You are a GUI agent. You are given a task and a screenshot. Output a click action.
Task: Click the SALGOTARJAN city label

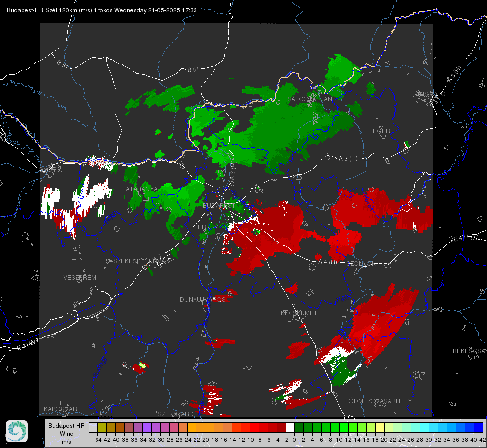click(309, 99)
